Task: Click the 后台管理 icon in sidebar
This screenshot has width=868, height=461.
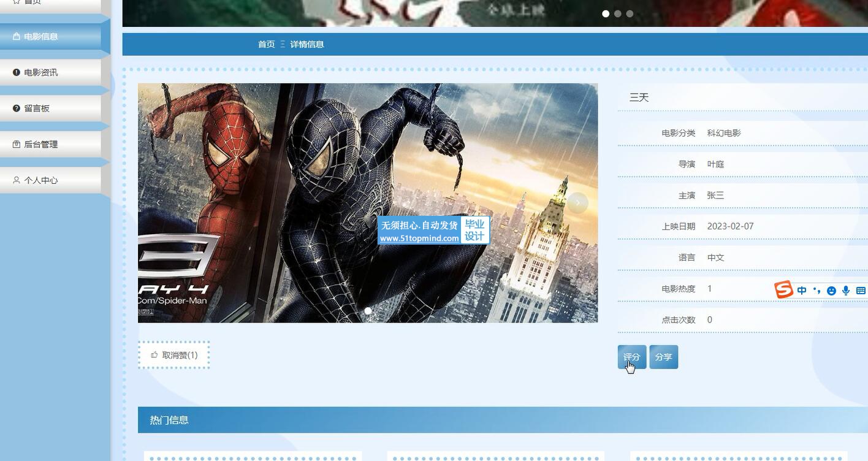Action: [17, 145]
